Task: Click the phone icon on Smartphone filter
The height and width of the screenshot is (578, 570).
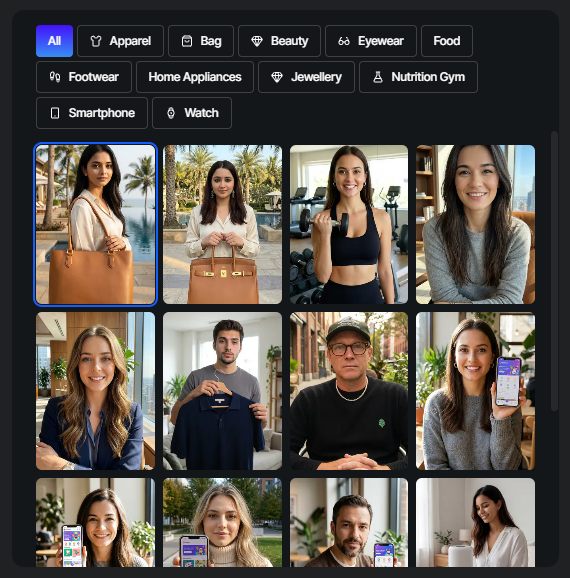Action: (x=55, y=113)
